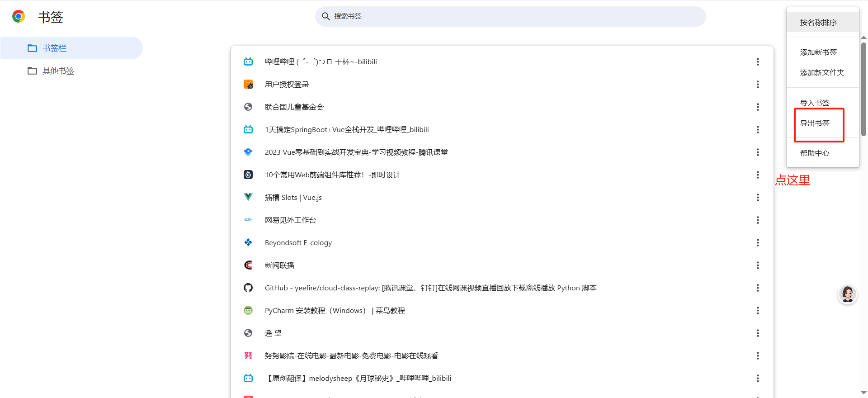Viewport: 868px width, 398px height.
Task: Click the globe favicon of 联合国儿童基金会
Action: click(248, 107)
